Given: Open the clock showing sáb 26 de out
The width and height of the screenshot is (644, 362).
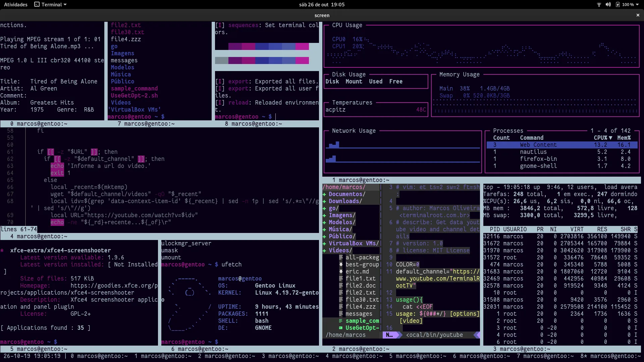Looking at the screenshot, I should pos(322,4).
